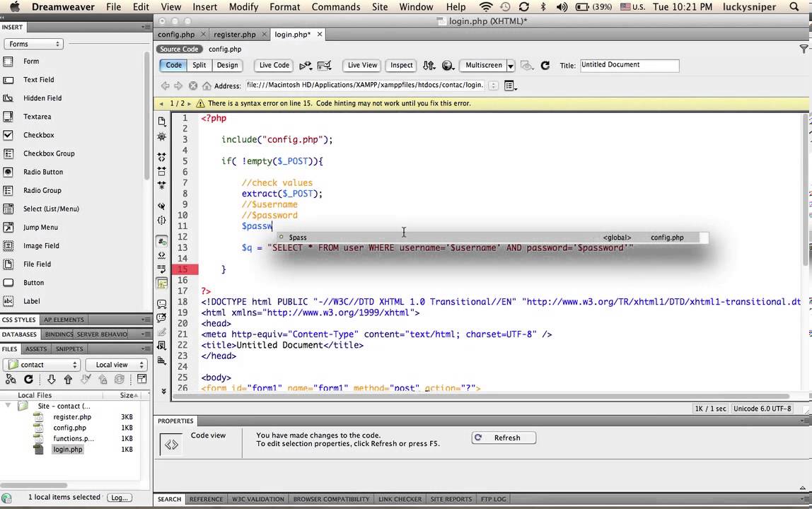Insert a Checkbox element

pyautogui.click(x=38, y=135)
